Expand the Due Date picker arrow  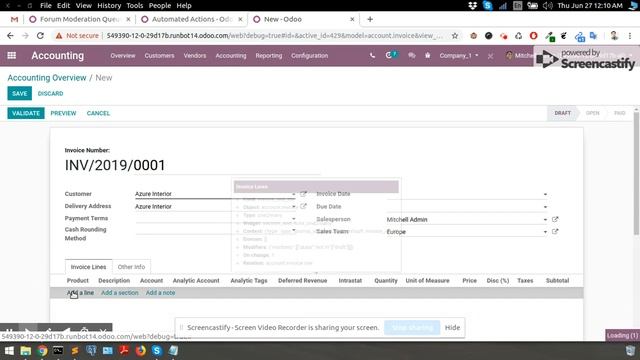pos(545,207)
